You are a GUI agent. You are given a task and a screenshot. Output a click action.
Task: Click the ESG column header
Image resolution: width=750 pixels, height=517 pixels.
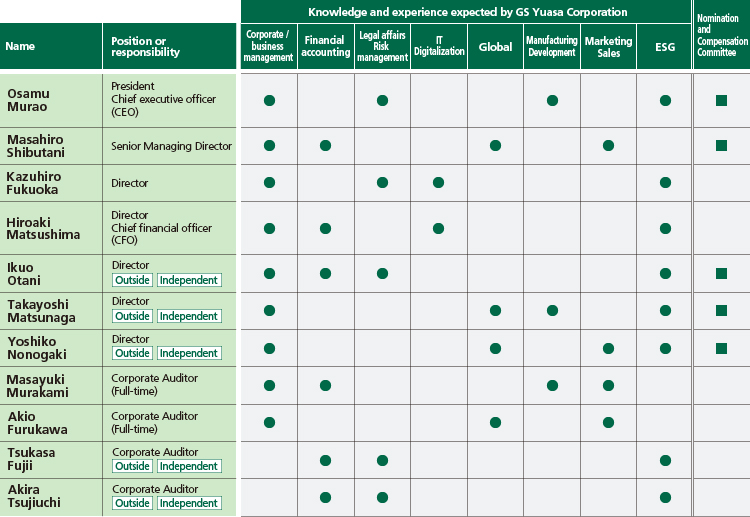(664, 46)
